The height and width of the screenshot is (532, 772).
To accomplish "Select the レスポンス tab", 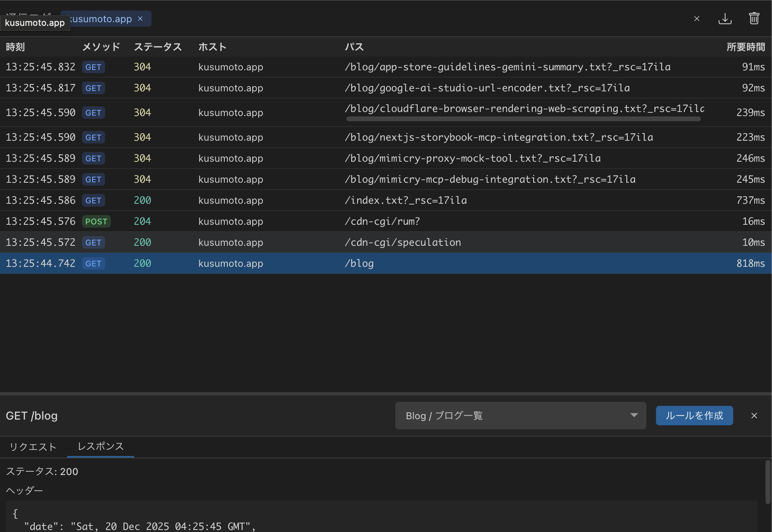I will 101,446.
